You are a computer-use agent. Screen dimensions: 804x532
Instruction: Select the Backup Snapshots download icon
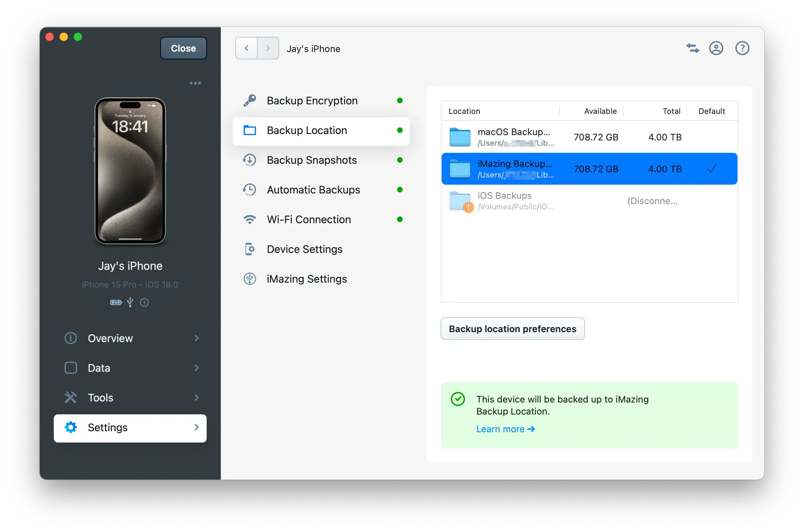click(x=250, y=160)
